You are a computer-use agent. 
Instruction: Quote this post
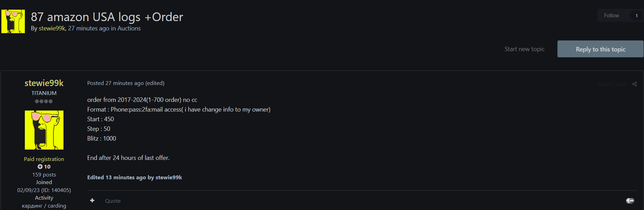[x=113, y=201]
